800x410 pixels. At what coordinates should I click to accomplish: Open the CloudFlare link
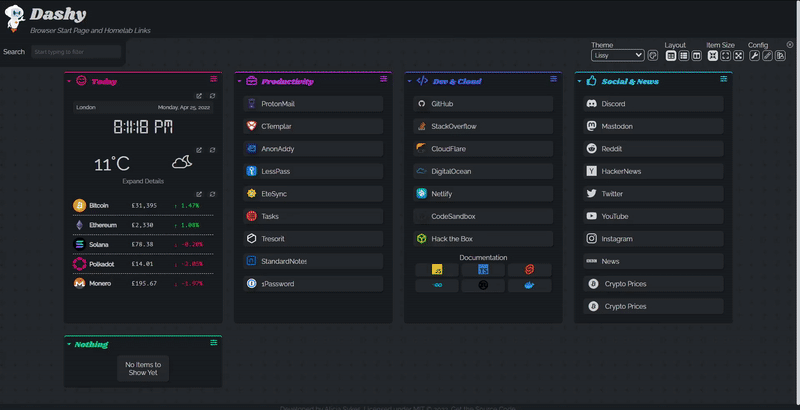(x=483, y=148)
